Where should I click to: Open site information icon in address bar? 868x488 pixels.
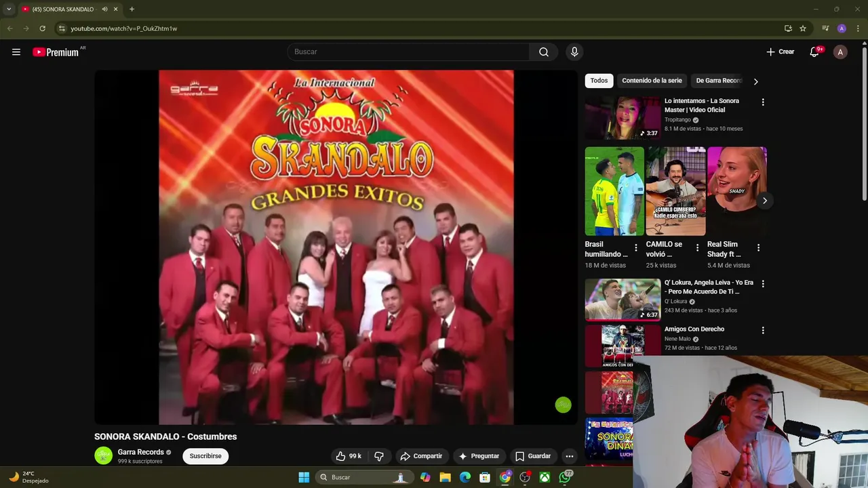[x=62, y=28]
